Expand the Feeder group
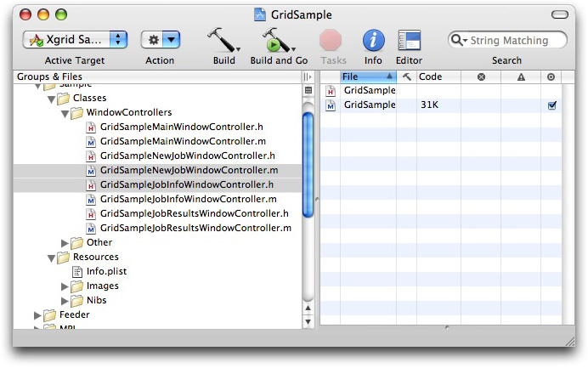The height and width of the screenshot is (368, 588). click(x=37, y=315)
